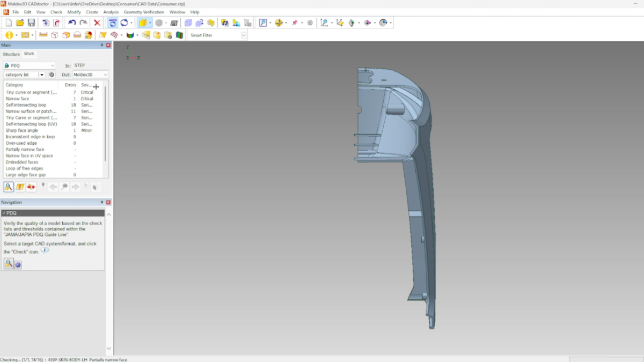Viewport: 644px width, 362px height.
Task: Close the Navigation panel
Action: coord(108,202)
